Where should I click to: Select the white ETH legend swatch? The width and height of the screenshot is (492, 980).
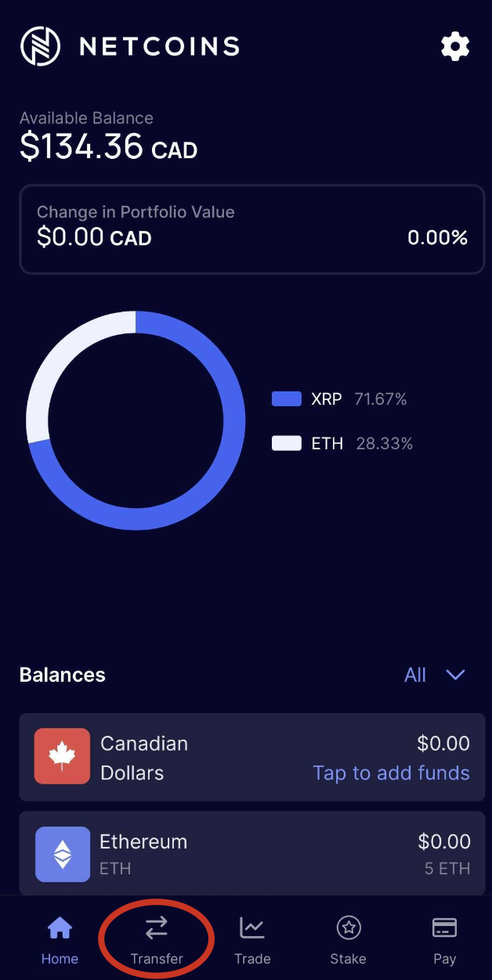287,444
